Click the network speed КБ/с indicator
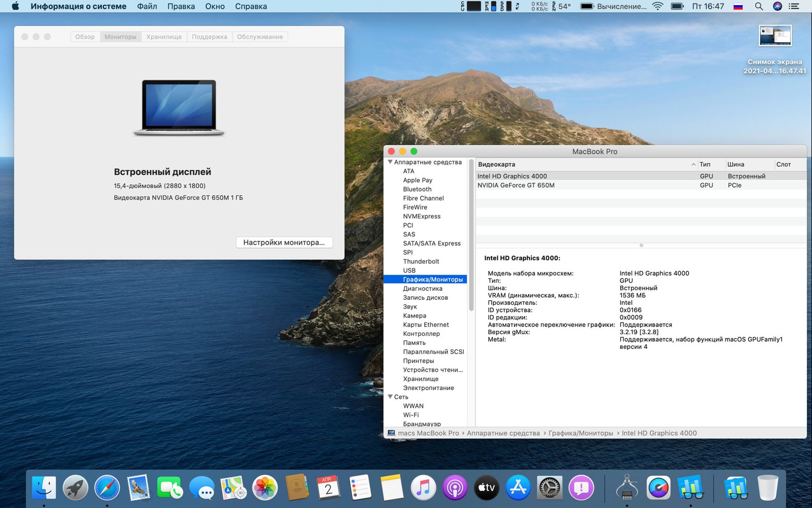This screenshot has height=508, width=812. coord(539,6)
